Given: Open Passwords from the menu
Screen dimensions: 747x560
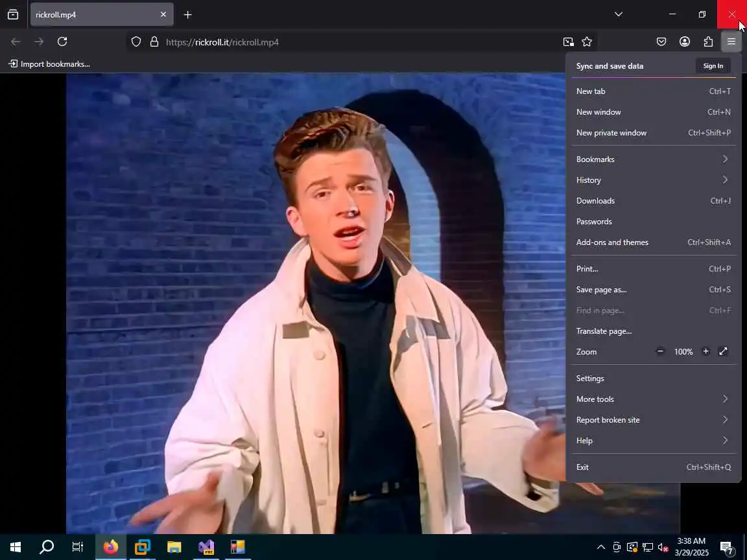Looking at the screenshot, I should click(653, 222).
